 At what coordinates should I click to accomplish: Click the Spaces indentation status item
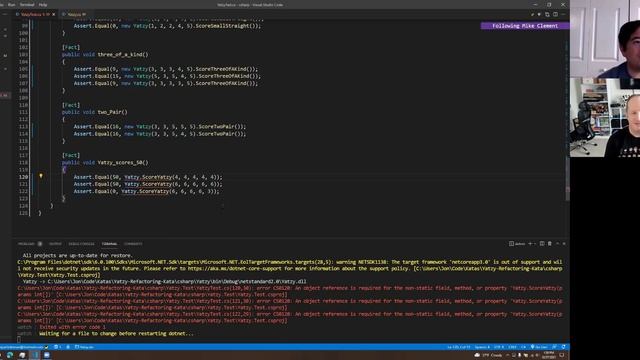pos(482,347)
